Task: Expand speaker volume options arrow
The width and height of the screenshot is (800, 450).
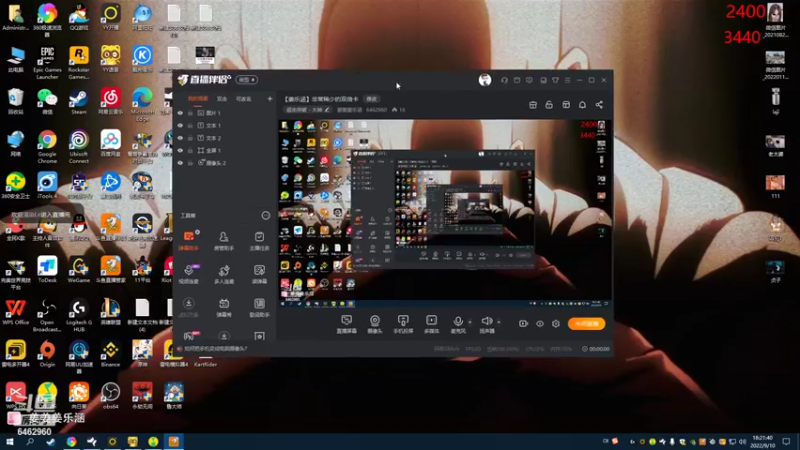Action: click(498, 322)
